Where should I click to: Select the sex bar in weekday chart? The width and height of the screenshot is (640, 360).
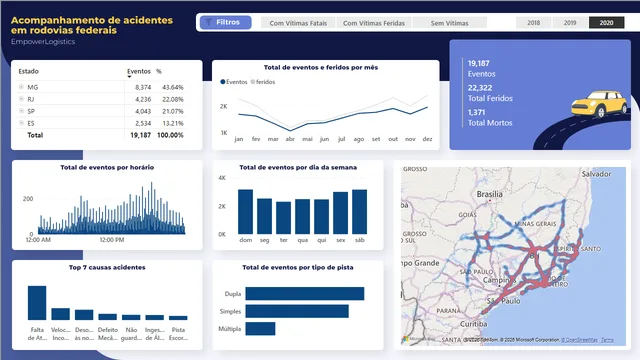[340, 213]
